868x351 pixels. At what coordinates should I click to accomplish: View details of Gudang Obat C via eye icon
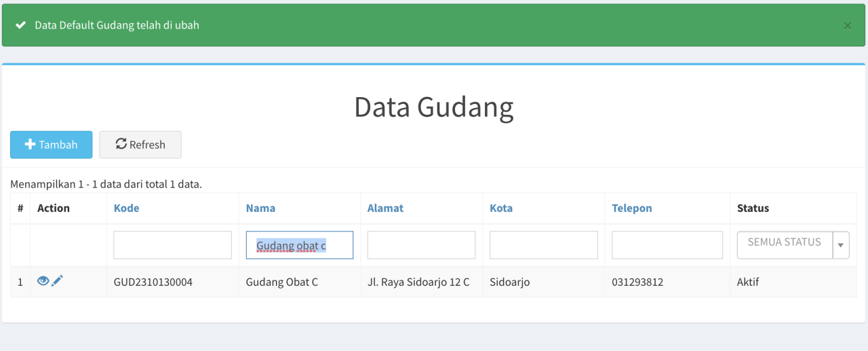43,280
